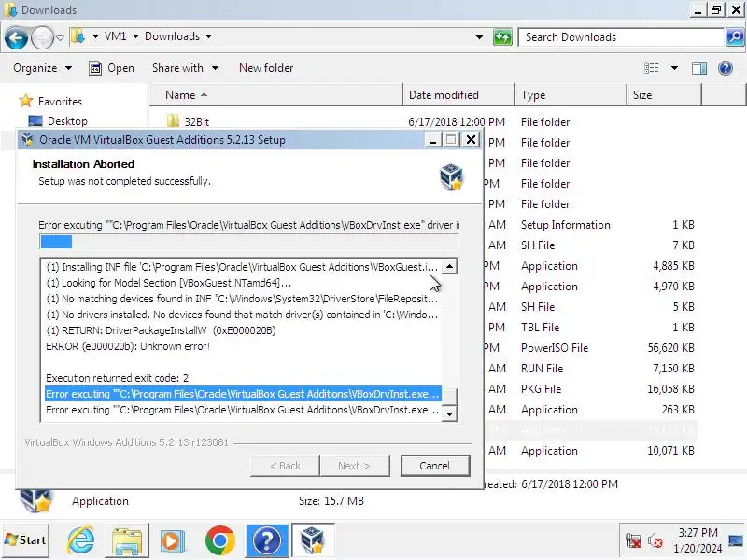The image size is (747, 560).
Task: Select 'Execution returned exit code: 2' log line
Action: [x=118, y=378]
